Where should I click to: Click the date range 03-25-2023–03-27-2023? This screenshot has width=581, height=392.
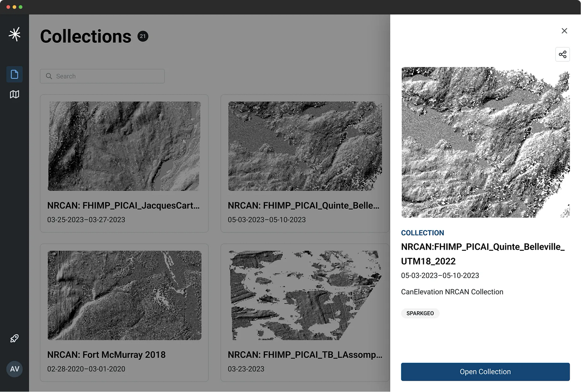pos(86,220)
